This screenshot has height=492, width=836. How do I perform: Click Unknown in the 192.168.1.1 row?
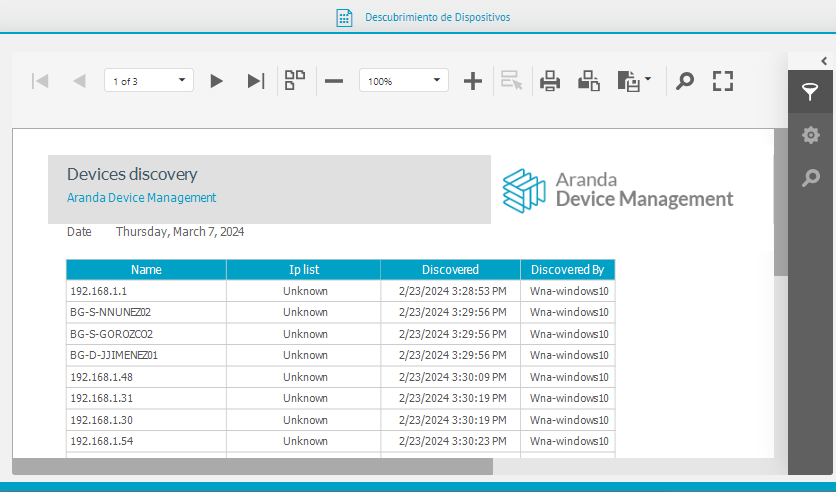click(x=305, y=291)
